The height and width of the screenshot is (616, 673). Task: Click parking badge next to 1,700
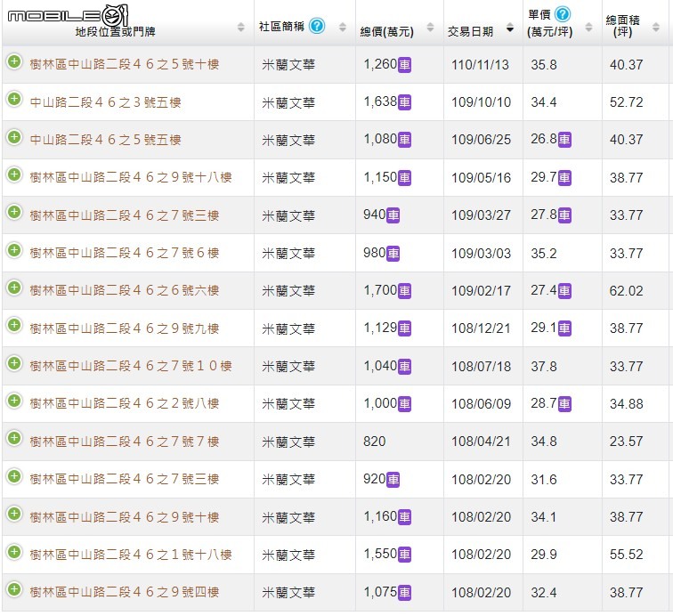coord(405,291)
